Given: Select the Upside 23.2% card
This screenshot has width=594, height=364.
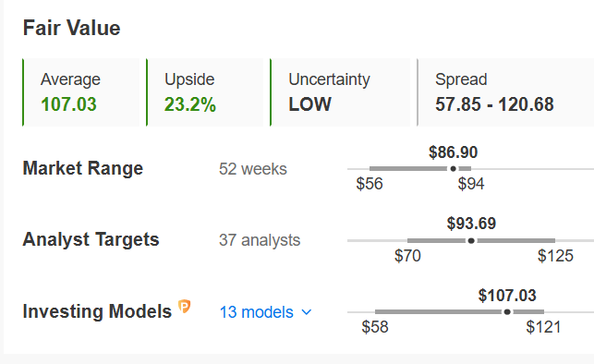Looking at the screenshot, I should pos(204,92).
